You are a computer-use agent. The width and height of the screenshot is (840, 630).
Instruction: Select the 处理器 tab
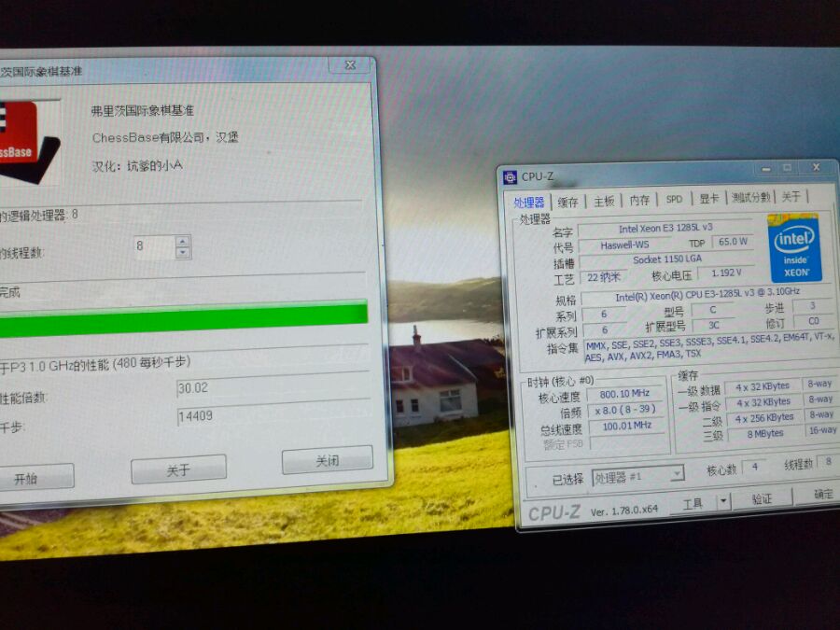(529, 203)
